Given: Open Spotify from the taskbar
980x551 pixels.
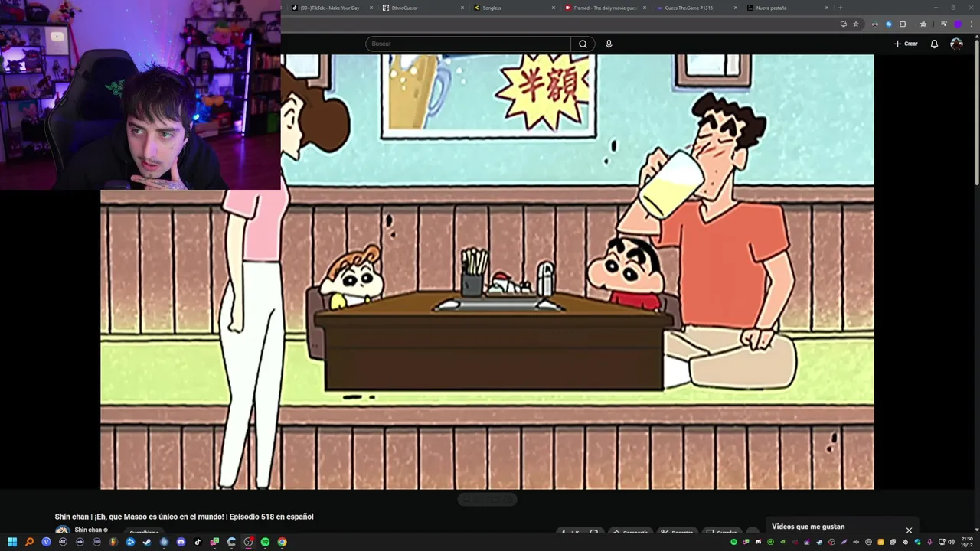Looking at the screenshot, I should pyautogui.click(x=265, y=542).
